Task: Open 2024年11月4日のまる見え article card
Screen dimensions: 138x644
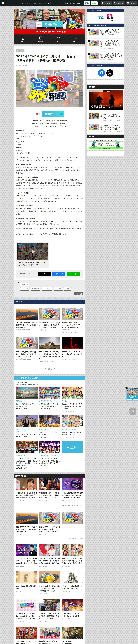Action: click(72, 349)
